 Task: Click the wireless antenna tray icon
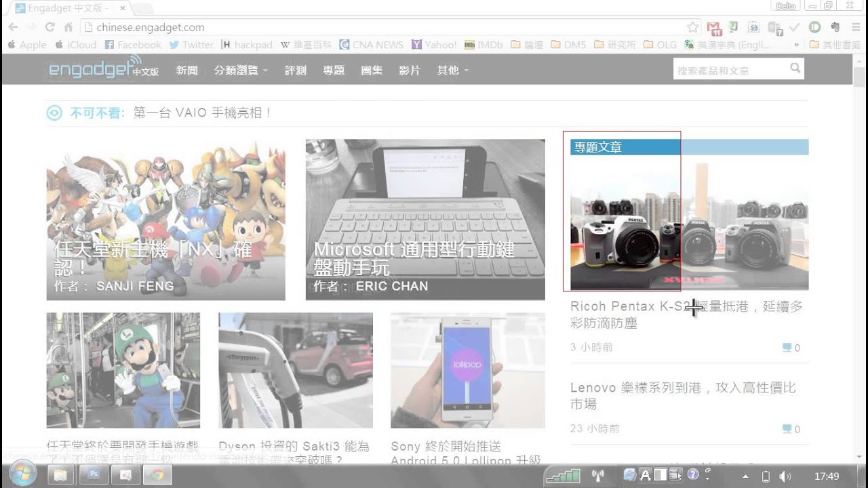pyautogui.click(x=598, y=475)
